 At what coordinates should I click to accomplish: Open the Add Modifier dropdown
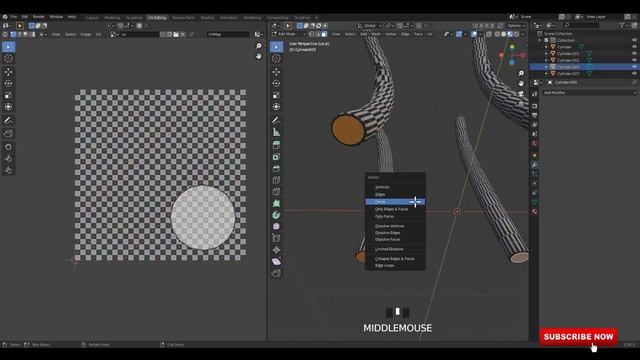coord(589,93)
